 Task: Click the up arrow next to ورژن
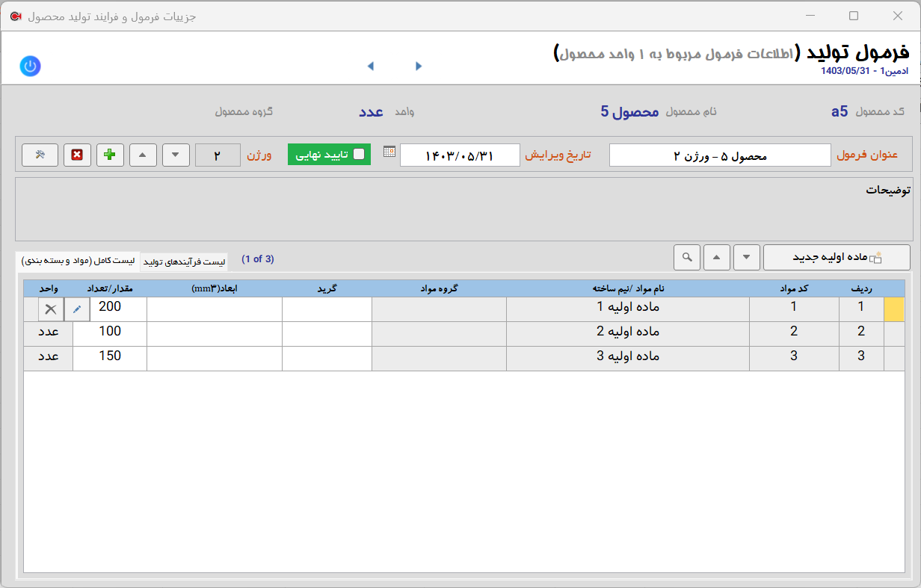(143, 155)
